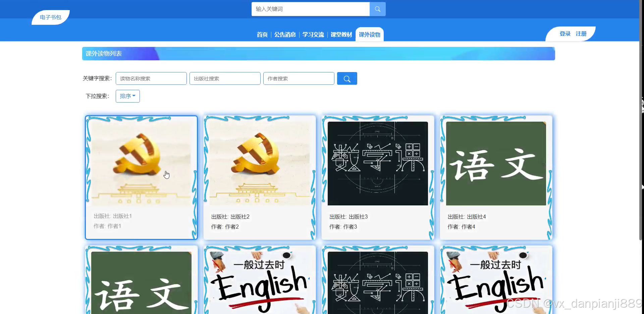Open the book cover for 出版社1
Viewport: 644px width, 314px height.
point(141,164)
